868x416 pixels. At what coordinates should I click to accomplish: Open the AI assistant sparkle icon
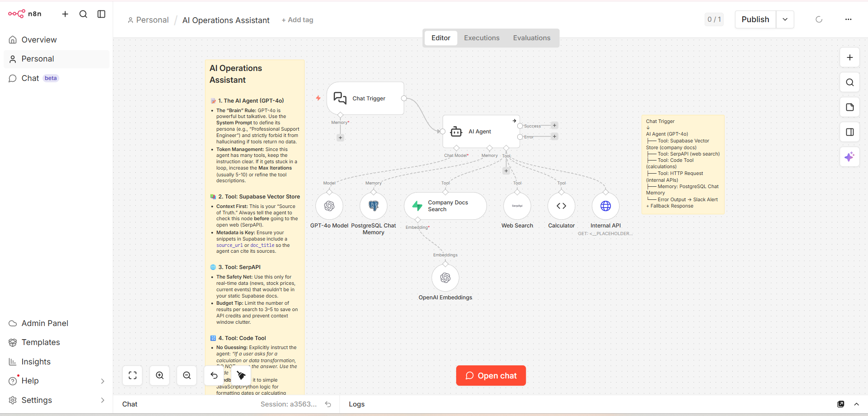point(849,157)
